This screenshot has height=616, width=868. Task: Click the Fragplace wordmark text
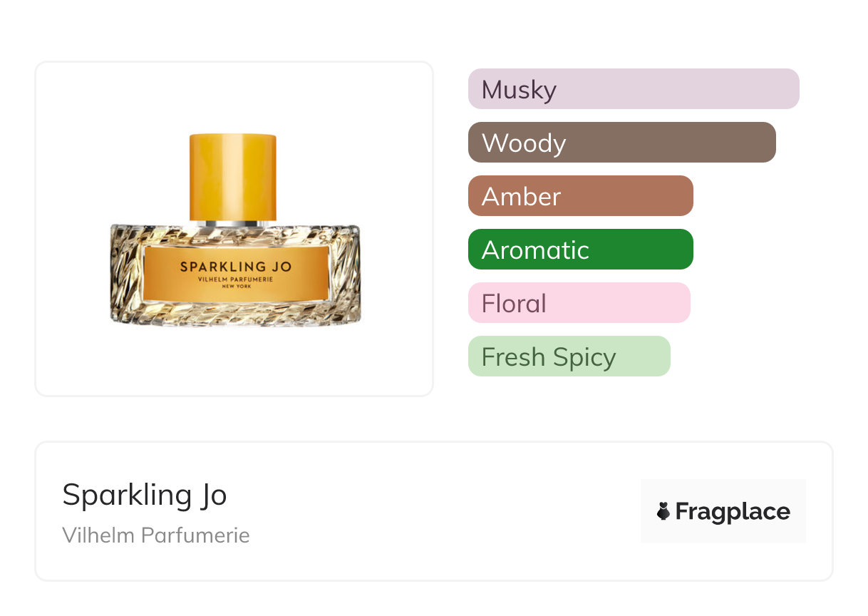click(x=733, y=512)
